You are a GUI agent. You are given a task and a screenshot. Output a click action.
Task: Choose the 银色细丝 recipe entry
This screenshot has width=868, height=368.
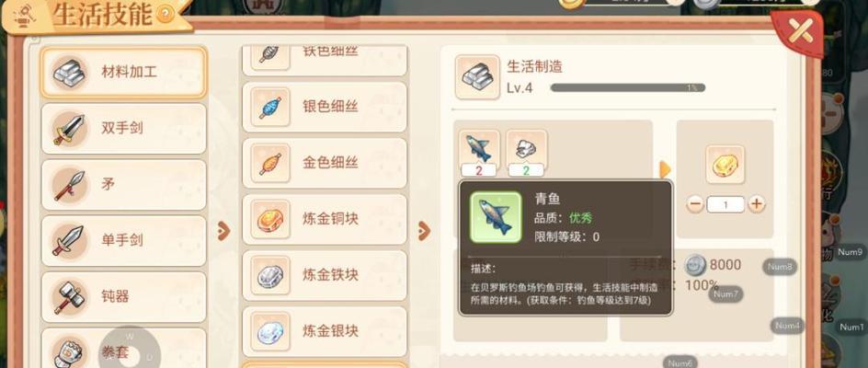coord(325,107)
